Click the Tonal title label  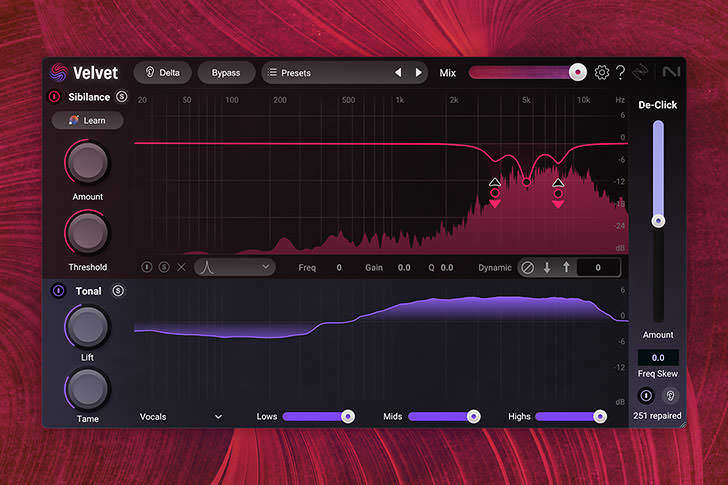88,291
